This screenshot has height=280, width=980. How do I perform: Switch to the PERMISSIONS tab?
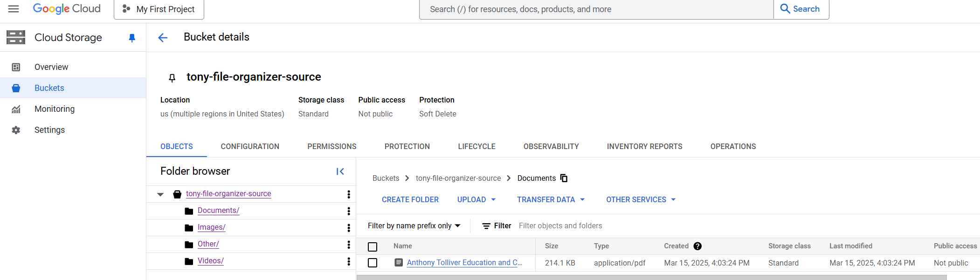[x=332, y=146]
